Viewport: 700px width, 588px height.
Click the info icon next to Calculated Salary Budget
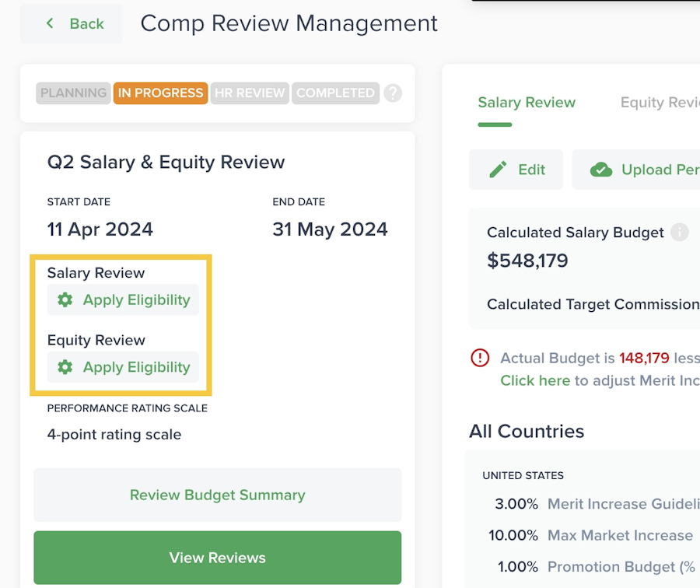(x=680, y=232)
